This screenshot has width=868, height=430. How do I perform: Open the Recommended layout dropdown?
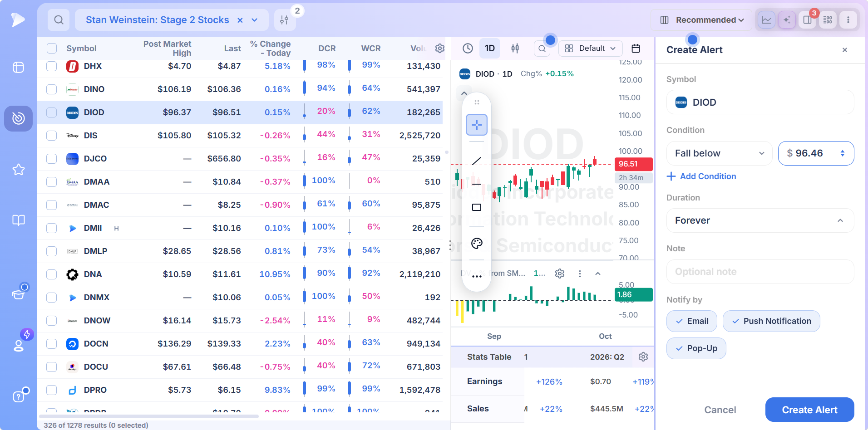702,20
